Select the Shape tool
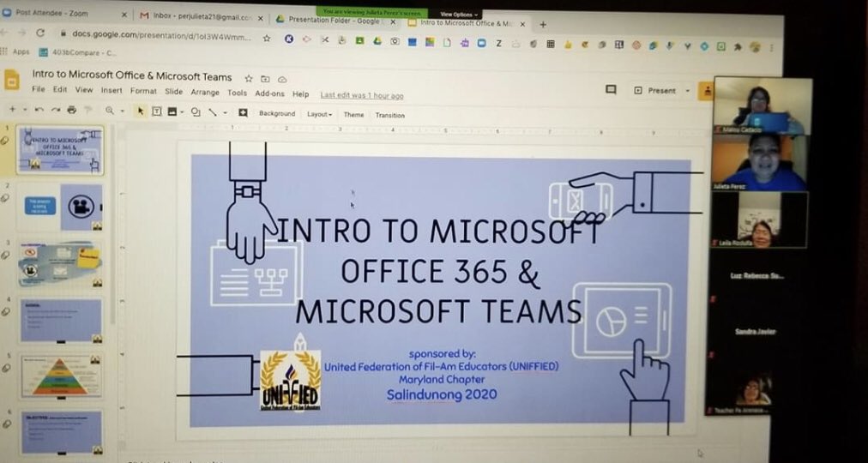Image resolution: width=868 pixels, height=463 pixels. 196,111
